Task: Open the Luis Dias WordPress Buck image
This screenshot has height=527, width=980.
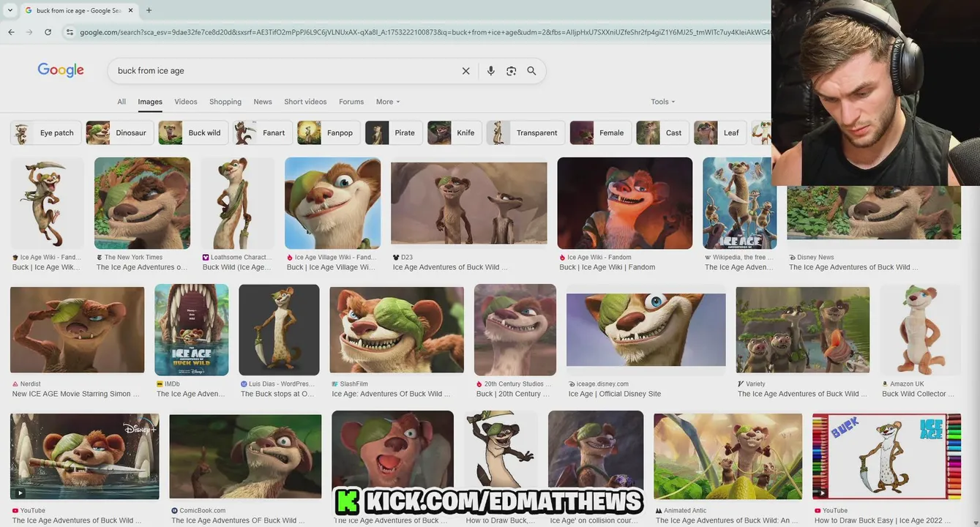Action: coord(279,330)
